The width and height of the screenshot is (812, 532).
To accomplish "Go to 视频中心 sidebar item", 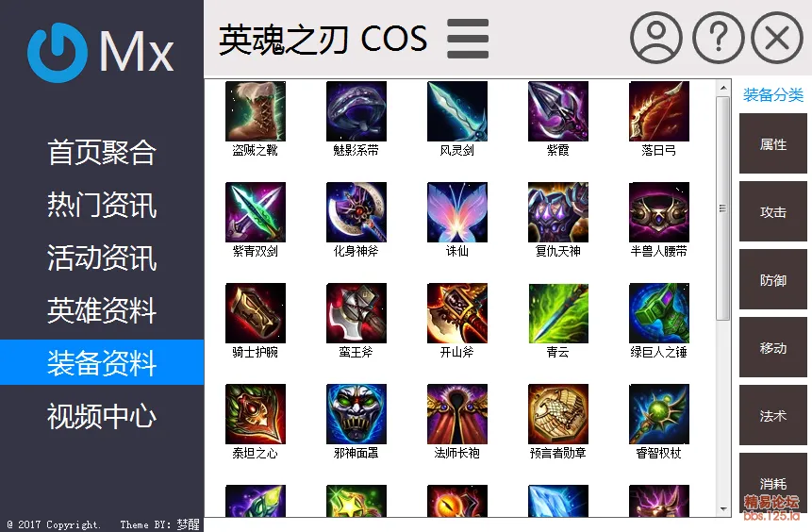I will (102, 416).
